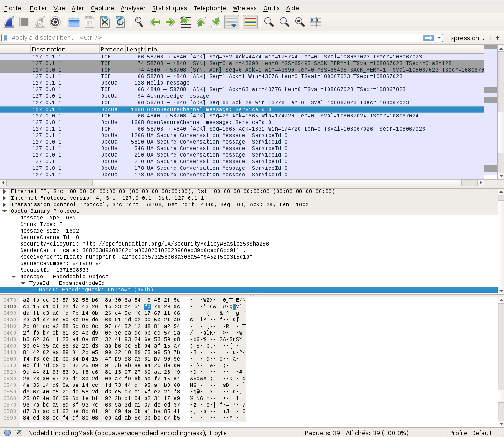Open the Statistiques menu
This screenshot has width=504, height=437.
[x=169, y=8]
